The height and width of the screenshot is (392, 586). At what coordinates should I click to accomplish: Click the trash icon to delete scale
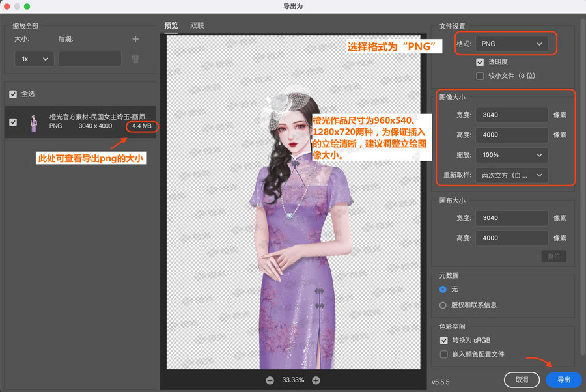[x=135, y=59]
